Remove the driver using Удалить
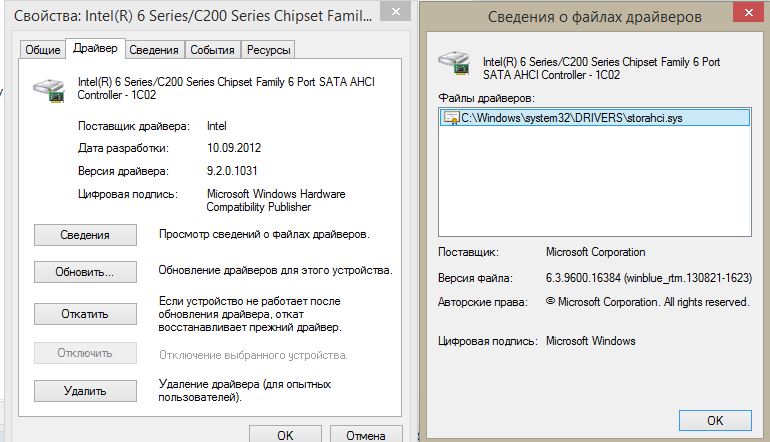 click(x=84, y=391)
